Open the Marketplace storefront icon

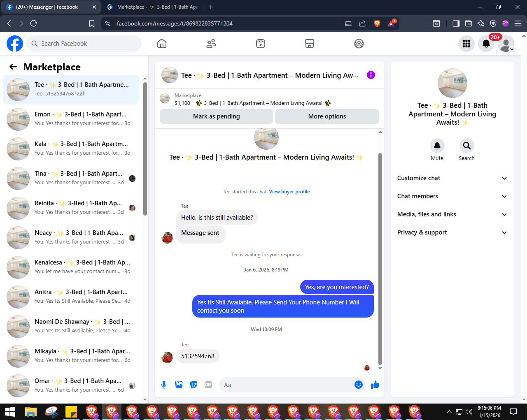(310, 44)
